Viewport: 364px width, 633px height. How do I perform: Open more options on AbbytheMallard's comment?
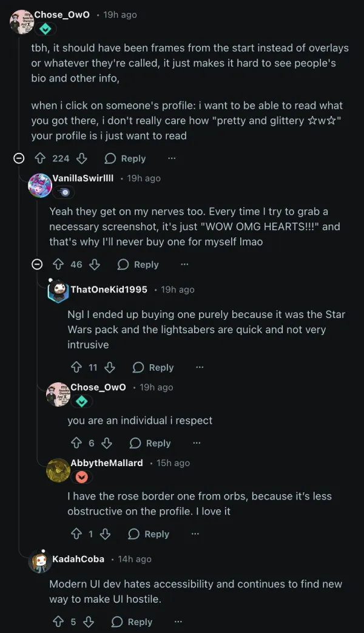(195, 534)
